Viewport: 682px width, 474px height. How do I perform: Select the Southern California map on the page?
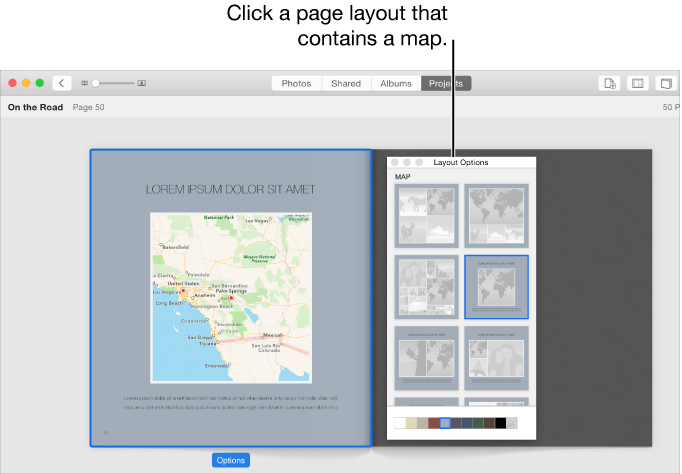click(231, 298)
